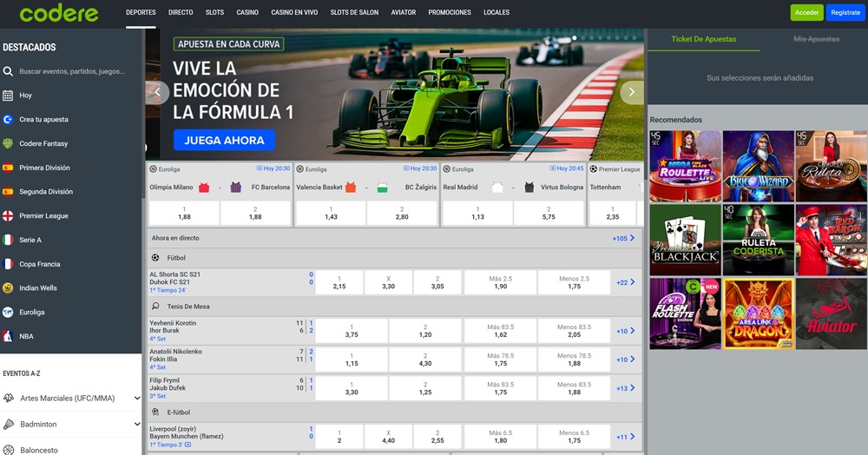
Task: Click the Crea tu apuesta icon
Action: point(8,120)
